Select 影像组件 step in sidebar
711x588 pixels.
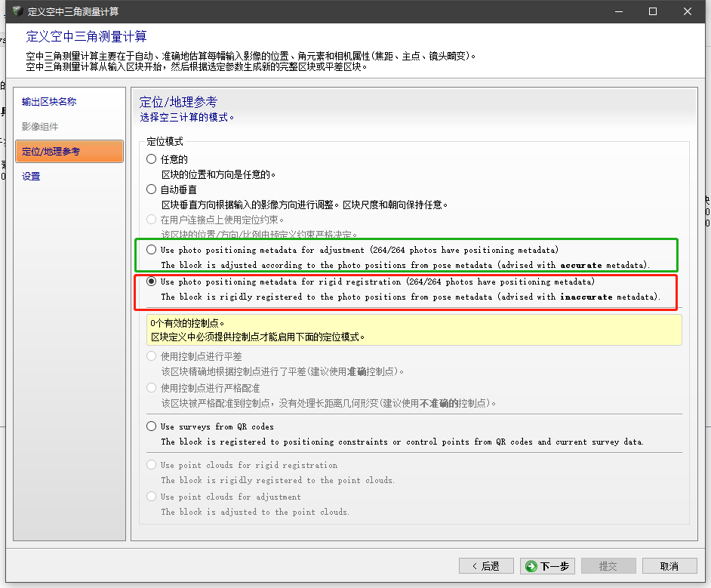[x=40, y=127]
